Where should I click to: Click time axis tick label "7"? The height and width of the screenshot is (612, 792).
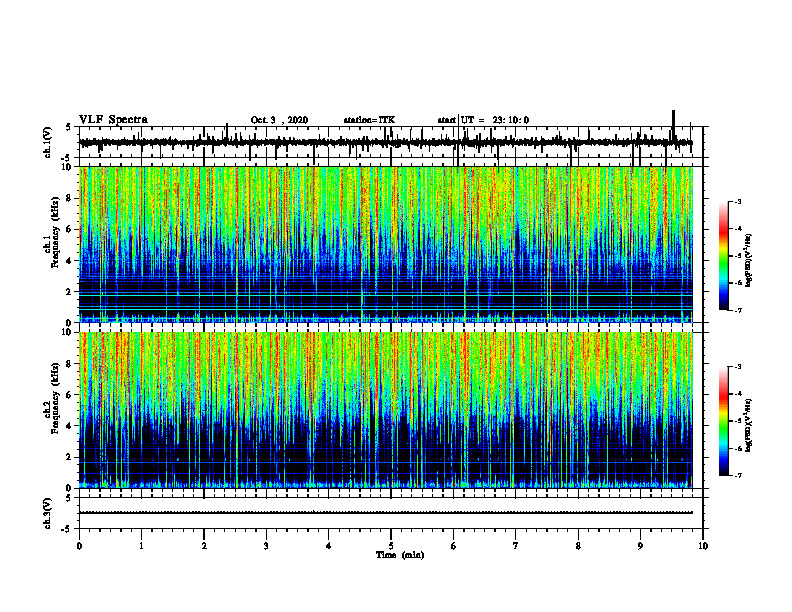point(516,546)
